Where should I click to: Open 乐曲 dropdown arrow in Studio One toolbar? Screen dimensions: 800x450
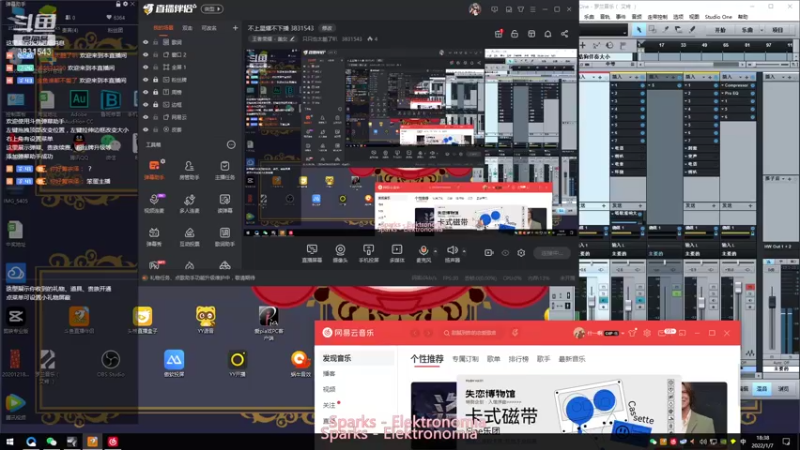pyautogui.click(x=762, y=30)
